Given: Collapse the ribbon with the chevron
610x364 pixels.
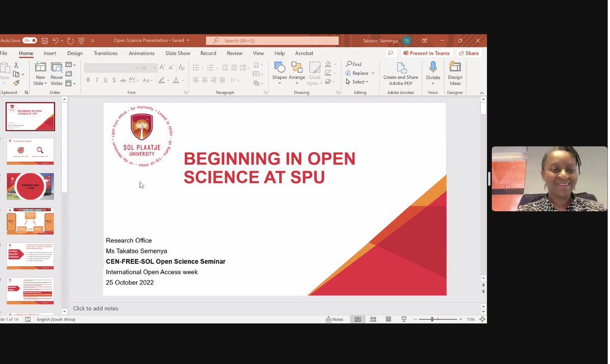Looking at the screenshot, I should point(482,93).
